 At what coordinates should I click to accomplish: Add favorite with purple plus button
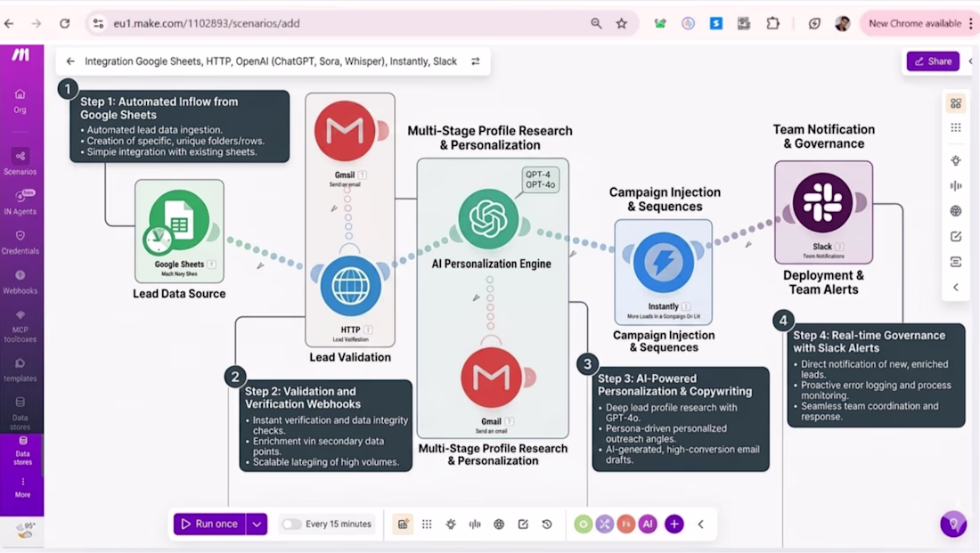[674, 525]
